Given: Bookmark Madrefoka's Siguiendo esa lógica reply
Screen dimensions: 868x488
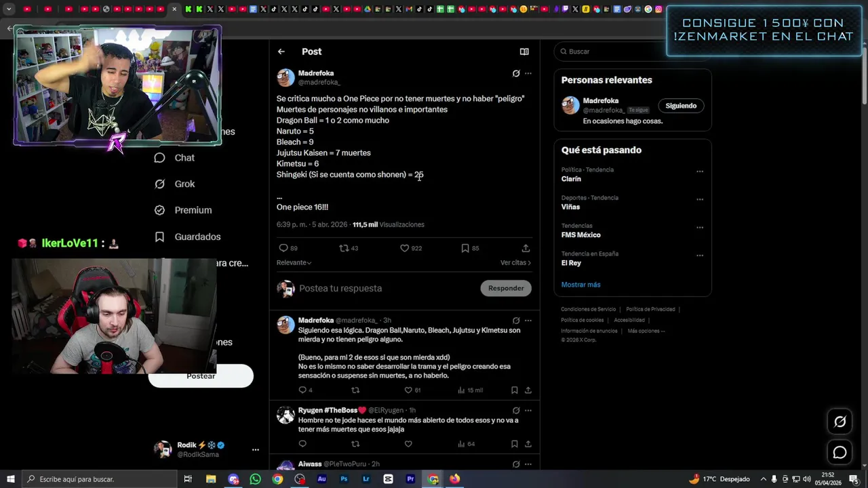Looking at the screenshot, I should click(515, 390).
